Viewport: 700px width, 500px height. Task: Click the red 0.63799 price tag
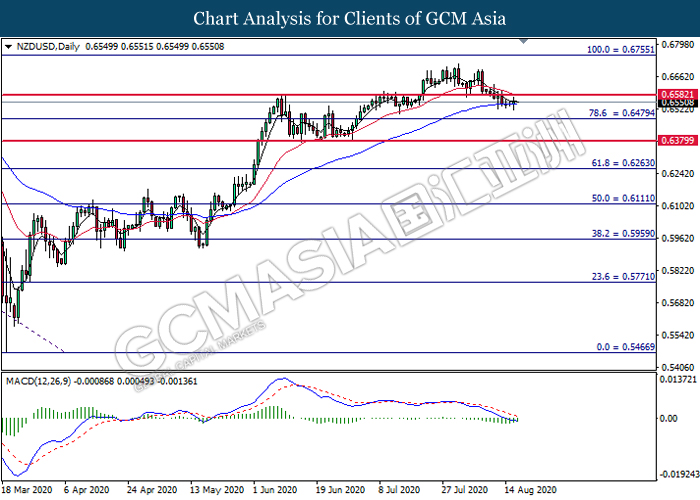coord(677,141)
